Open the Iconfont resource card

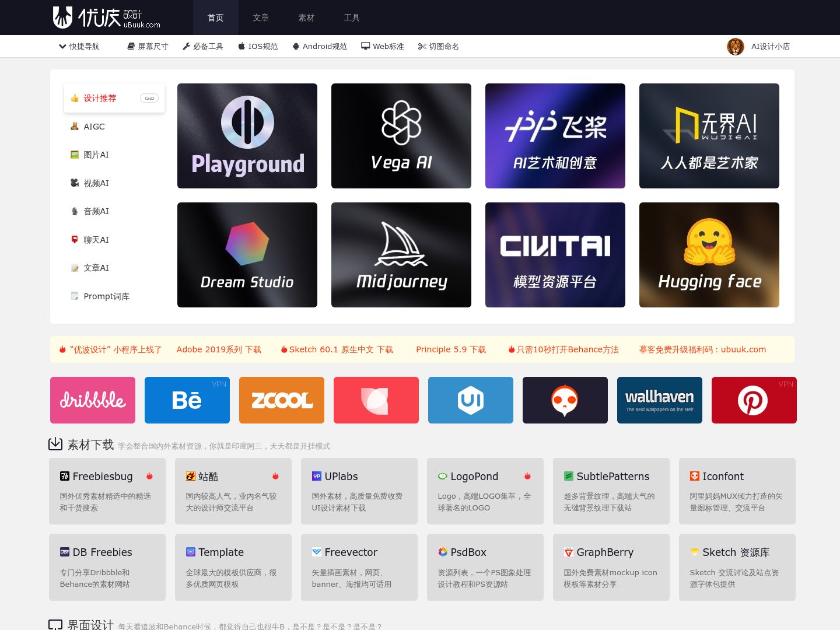[x=737, y=491]
